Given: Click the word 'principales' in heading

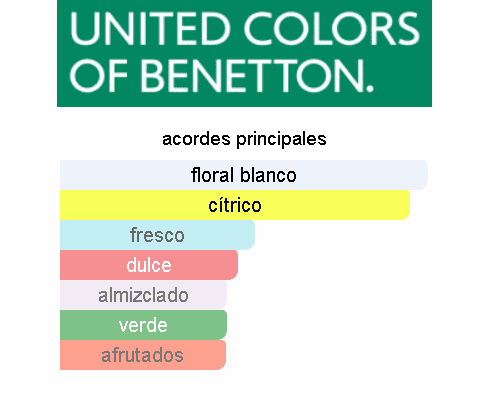Looking at the screenshot, I should (x=281, y=140).
